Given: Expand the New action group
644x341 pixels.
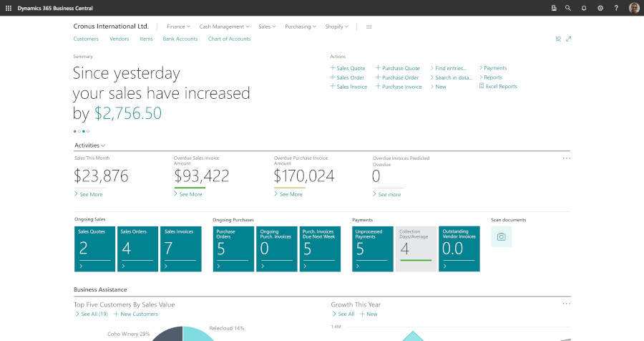Looking at the screenshot, I should click(438, 87).
